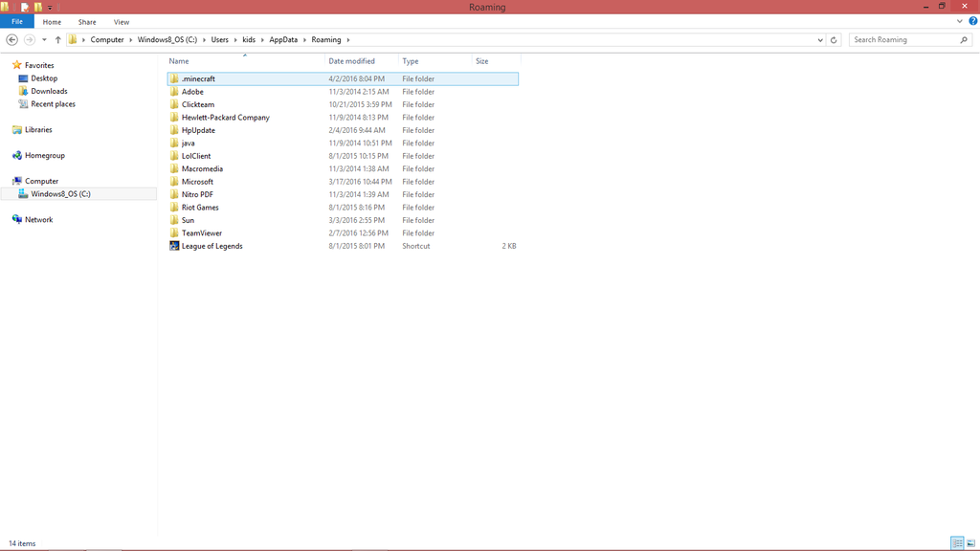Refresh the Roaming folder view

(835, 40)
